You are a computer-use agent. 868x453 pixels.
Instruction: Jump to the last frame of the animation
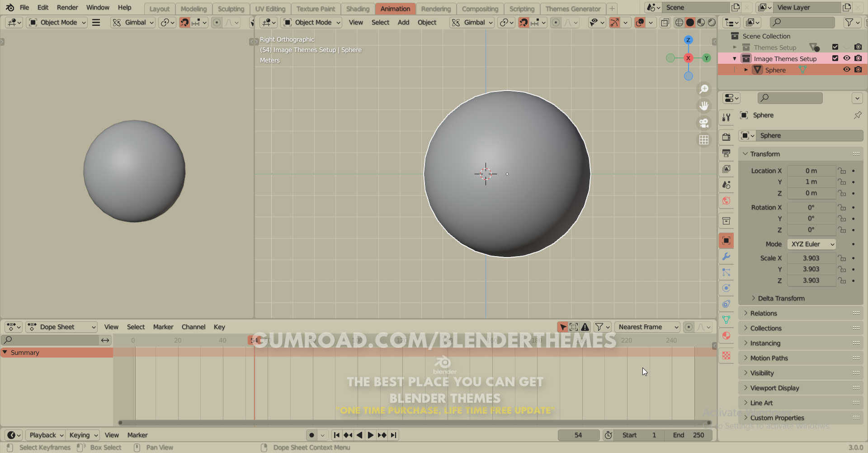[x=394, y=435]
